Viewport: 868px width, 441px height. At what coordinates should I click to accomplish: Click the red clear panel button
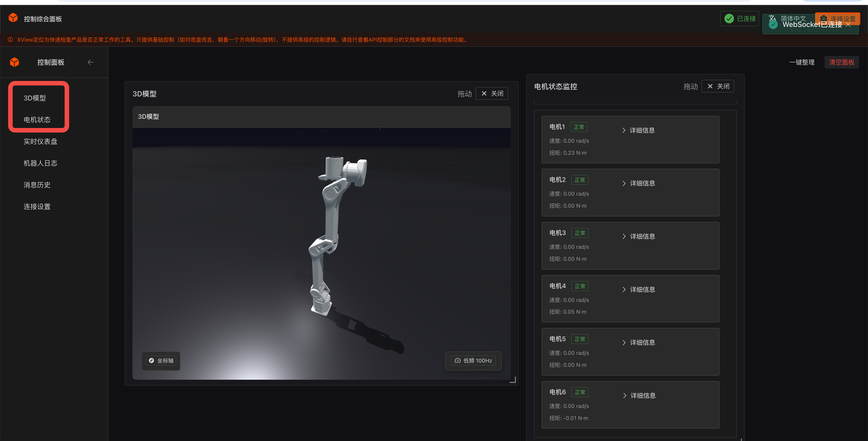click(841, 62)
